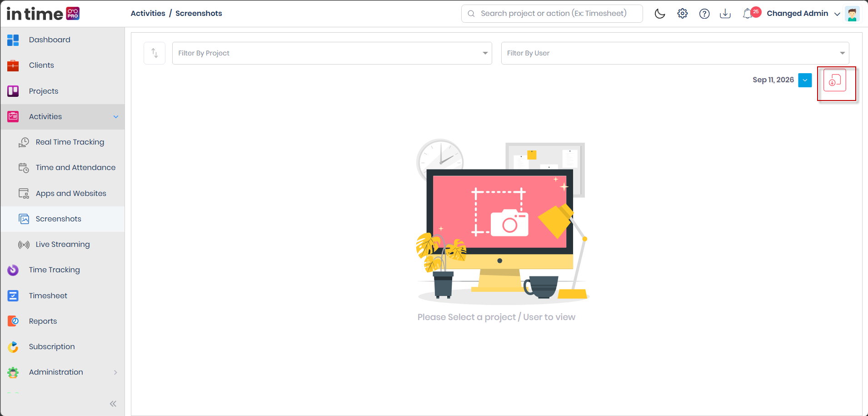Open Time Tracking from the sidebar

pos(63,270)
